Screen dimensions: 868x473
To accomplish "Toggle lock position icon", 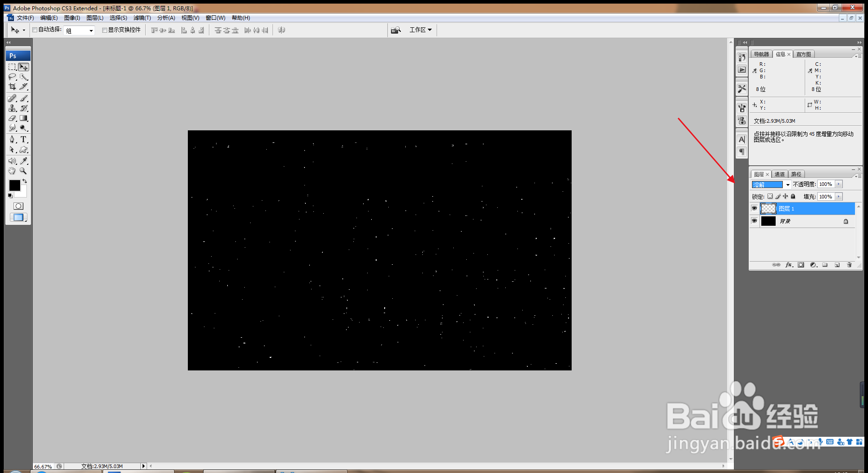I will click(x=785, y=196).
